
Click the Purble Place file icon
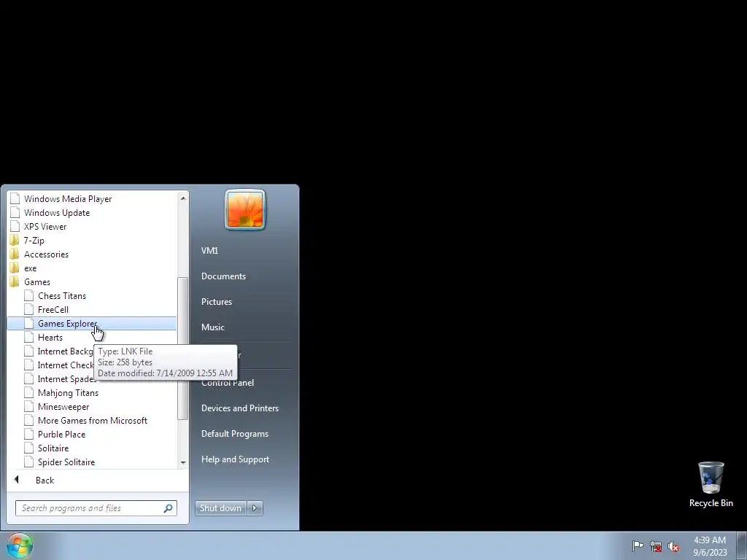(x=29, y=435)
